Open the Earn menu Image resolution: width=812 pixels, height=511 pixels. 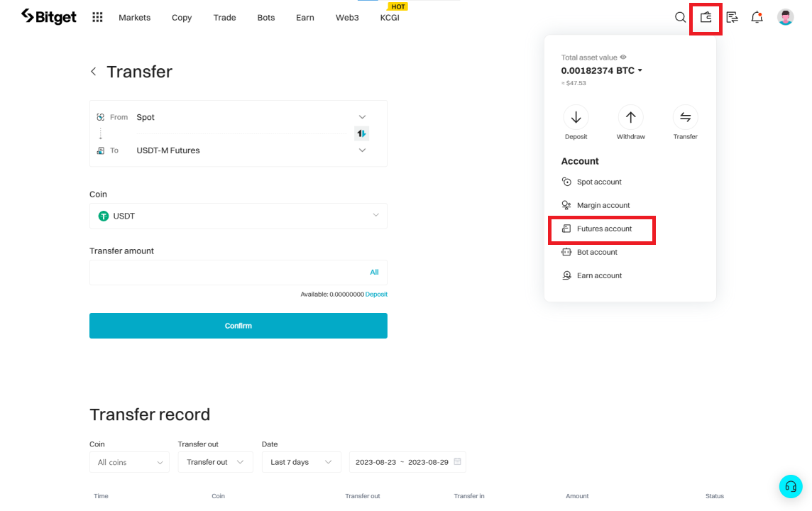tap(305, 18)
